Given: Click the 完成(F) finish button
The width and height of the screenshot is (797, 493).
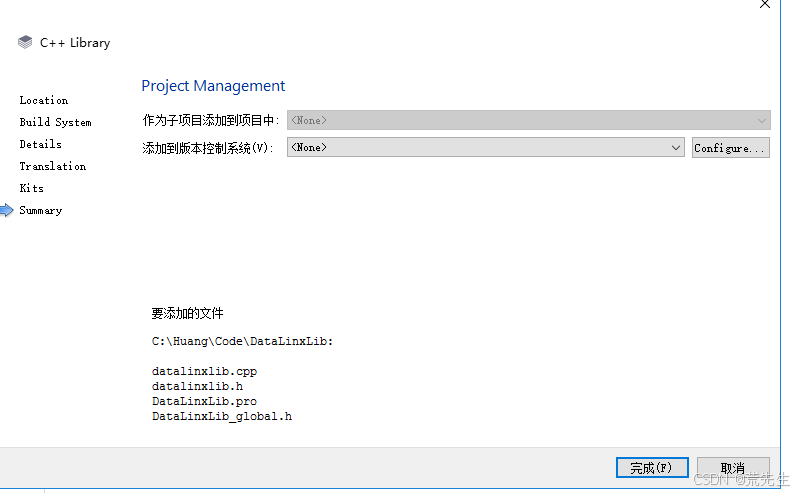Looking at the screenshot, I should click(x=652, y=468).
